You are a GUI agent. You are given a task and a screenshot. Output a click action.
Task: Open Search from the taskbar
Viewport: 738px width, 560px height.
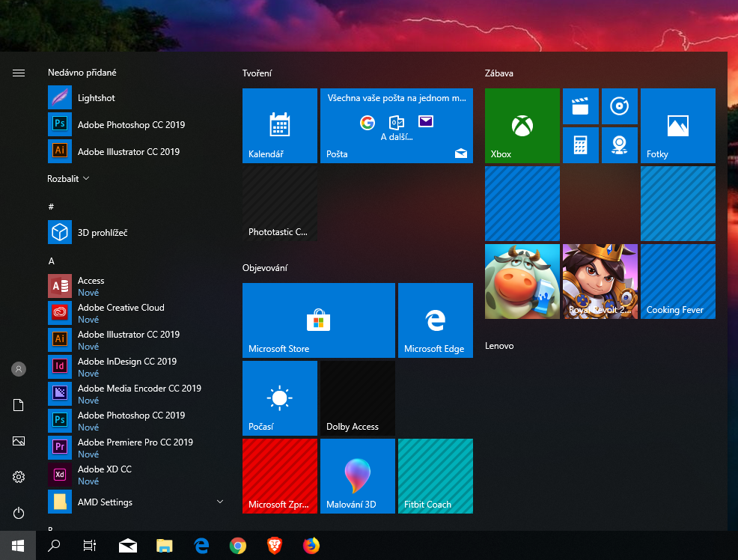click(54, 546)
